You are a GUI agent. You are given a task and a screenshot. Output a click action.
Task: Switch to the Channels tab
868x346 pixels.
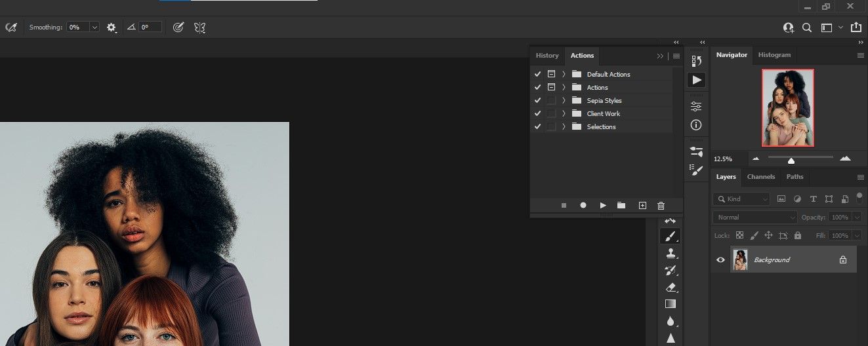tap(761, 177)
